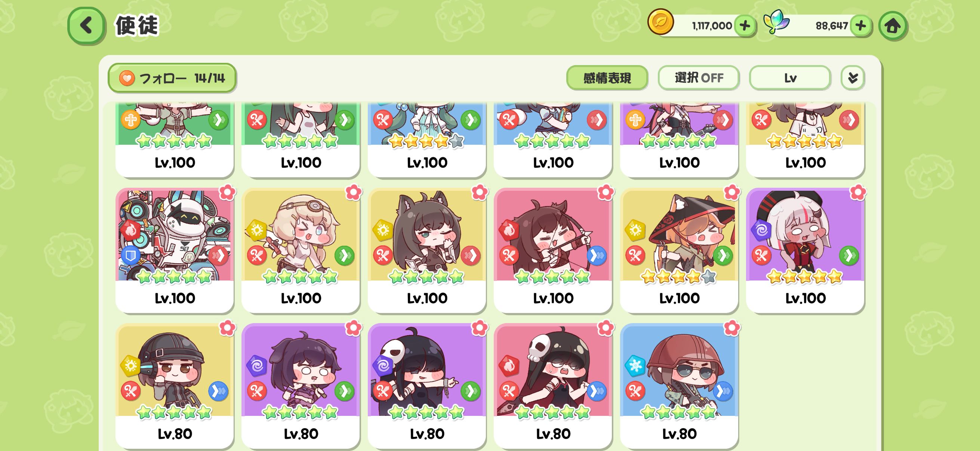The image size is (980, 451).
Task: Toggle follow flower on the sunglasses soldier card
Action: pos(731,328)
